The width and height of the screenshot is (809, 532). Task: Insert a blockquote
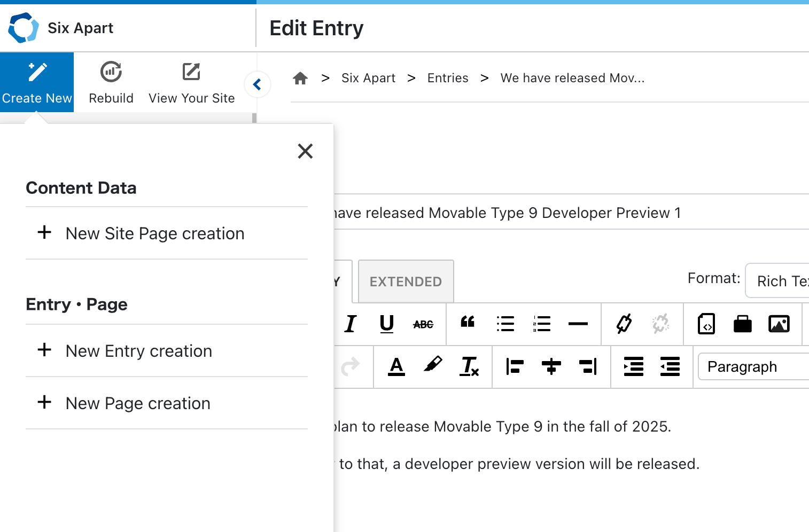pos(468,323)
